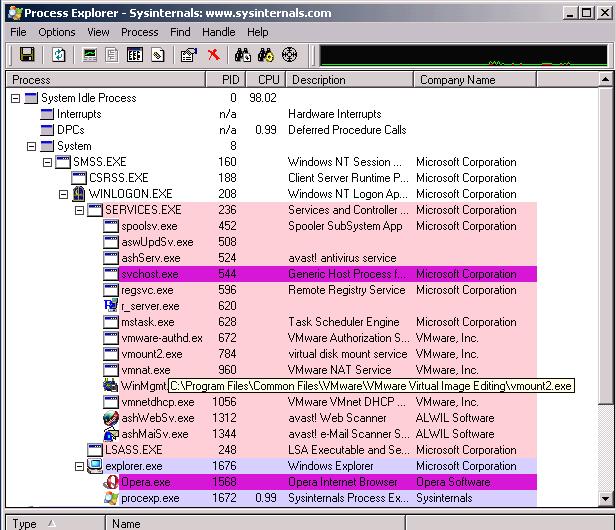Image resolution: width=616 pixels, height=530 pixels.
Task: Collapse the explorer.exe tree node
Action: coord(79,466)
